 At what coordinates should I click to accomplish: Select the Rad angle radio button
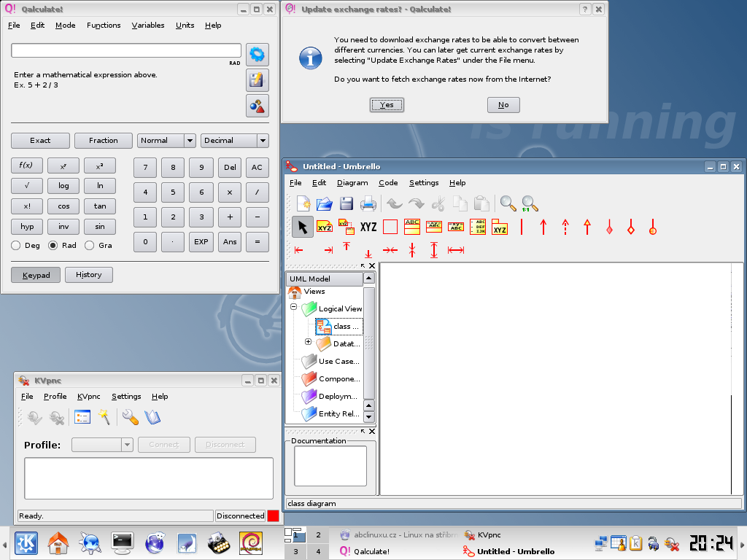click(53, 245)
